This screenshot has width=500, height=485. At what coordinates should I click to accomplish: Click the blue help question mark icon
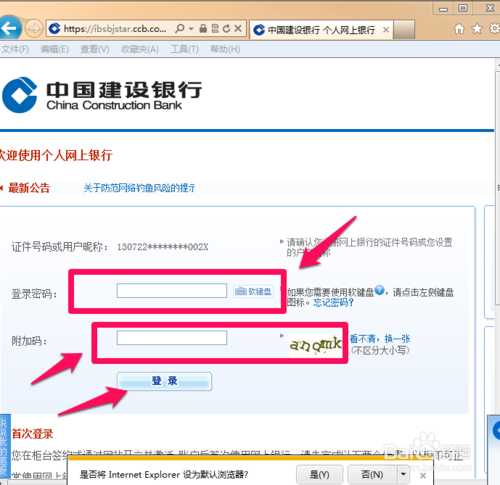tap(379, 290)
